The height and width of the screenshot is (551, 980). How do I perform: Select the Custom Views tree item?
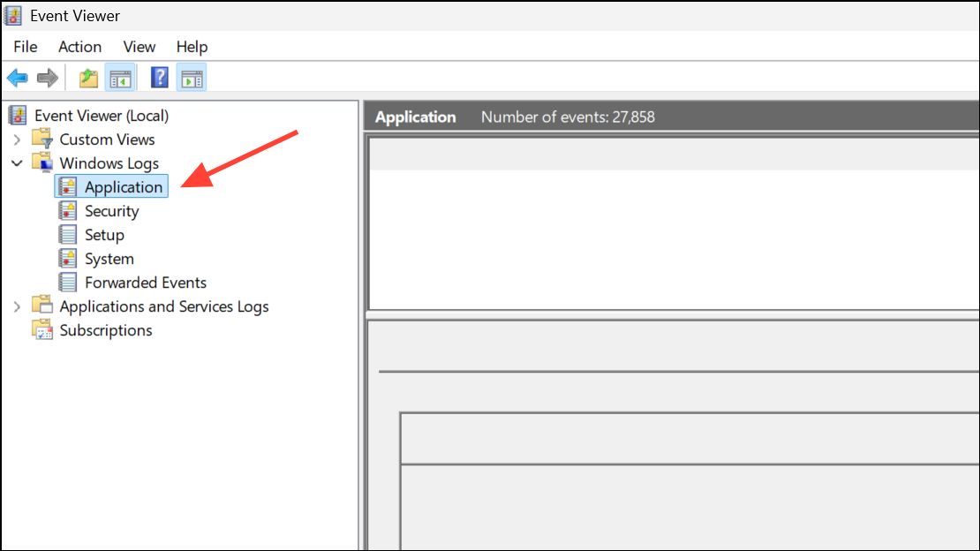(x=107, y=140)
